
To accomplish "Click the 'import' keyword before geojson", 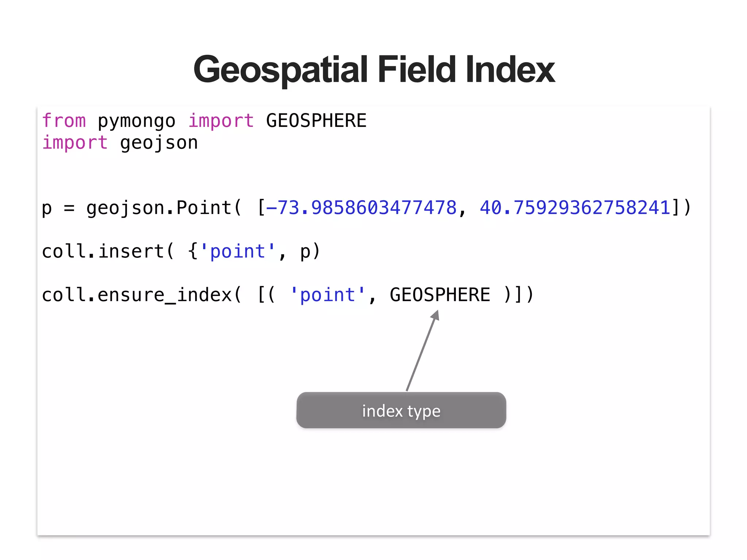I will [x=75, y=143].
